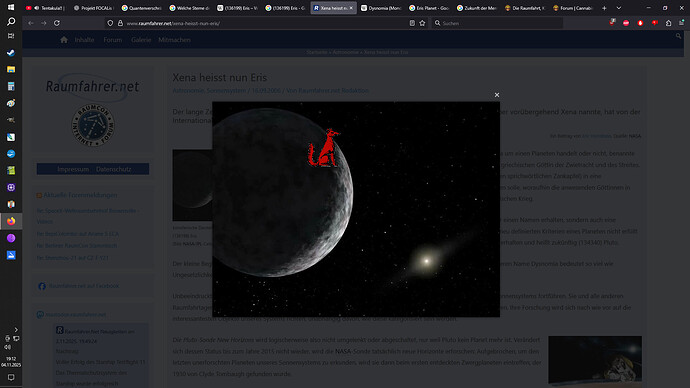Switch to the Tentakula YouTube tab

pos(46,8)
